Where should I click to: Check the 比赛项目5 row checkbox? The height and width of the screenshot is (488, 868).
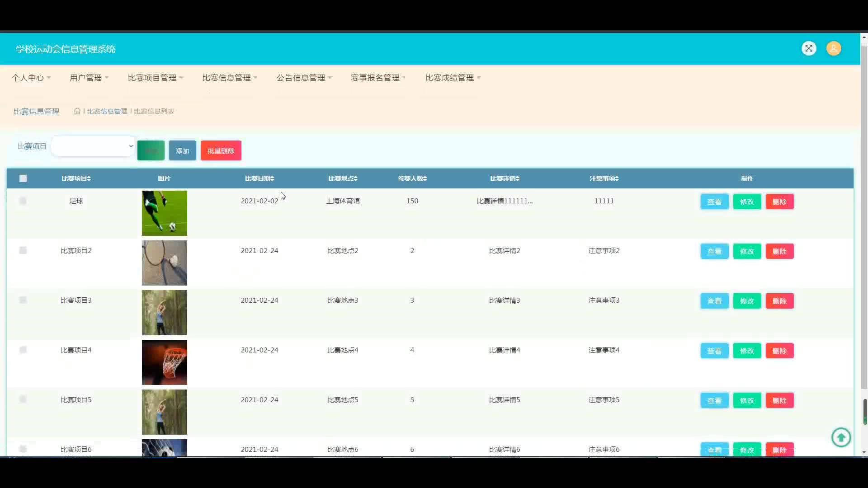coord(23,399)
